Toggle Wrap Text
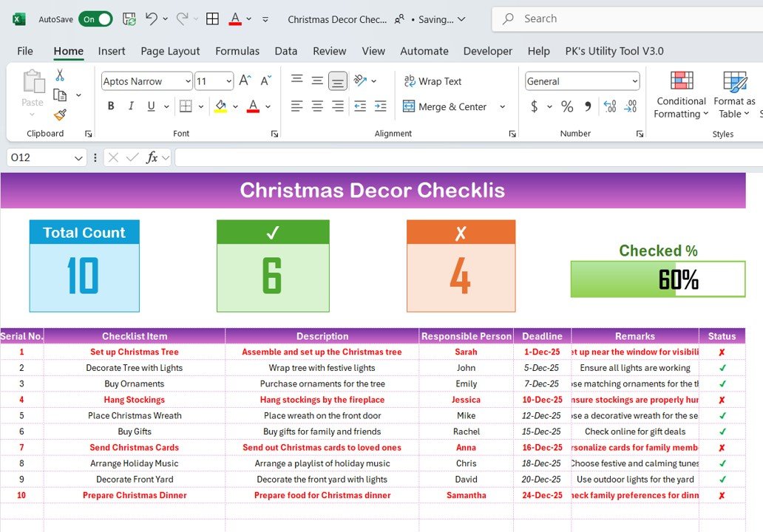Viewport: 763px width, 532px height. click(x=433, y=81)
